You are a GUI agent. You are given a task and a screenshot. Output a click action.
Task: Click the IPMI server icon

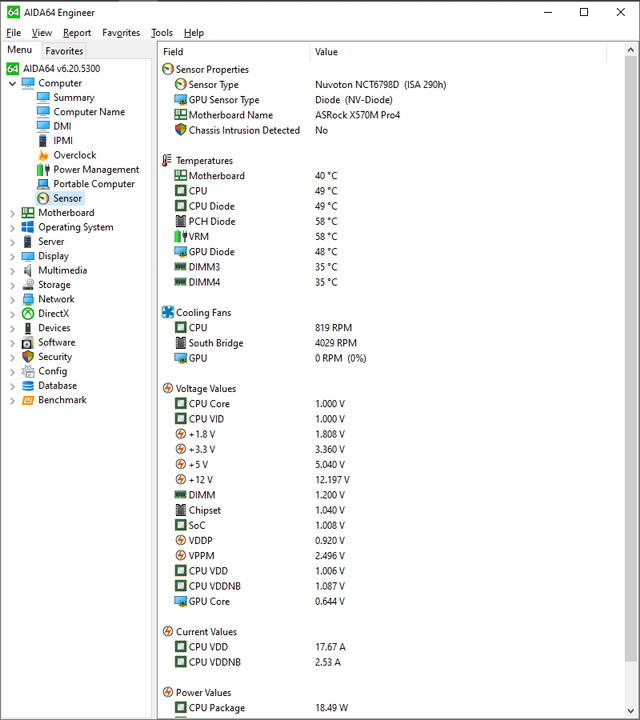(x=43, y=141)
